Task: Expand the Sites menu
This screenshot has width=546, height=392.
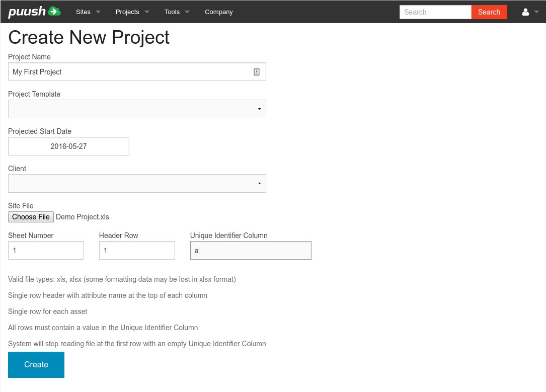Action: pos(88,12)
